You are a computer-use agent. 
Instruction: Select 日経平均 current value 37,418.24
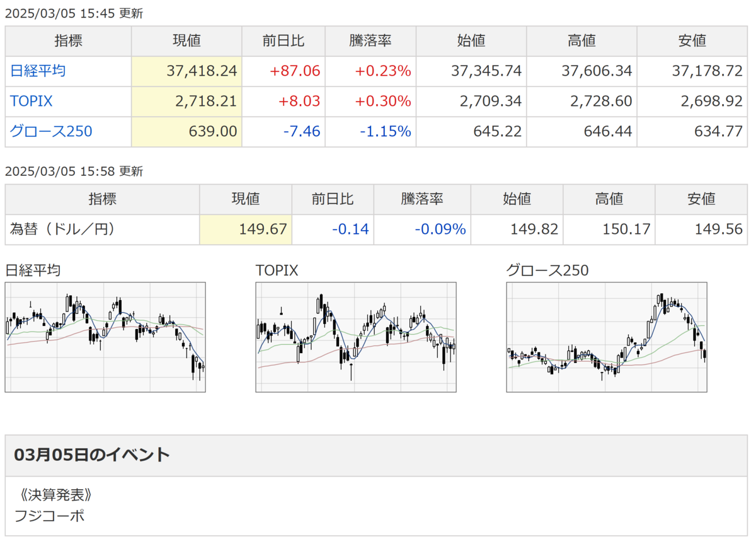tap(202, 71)
